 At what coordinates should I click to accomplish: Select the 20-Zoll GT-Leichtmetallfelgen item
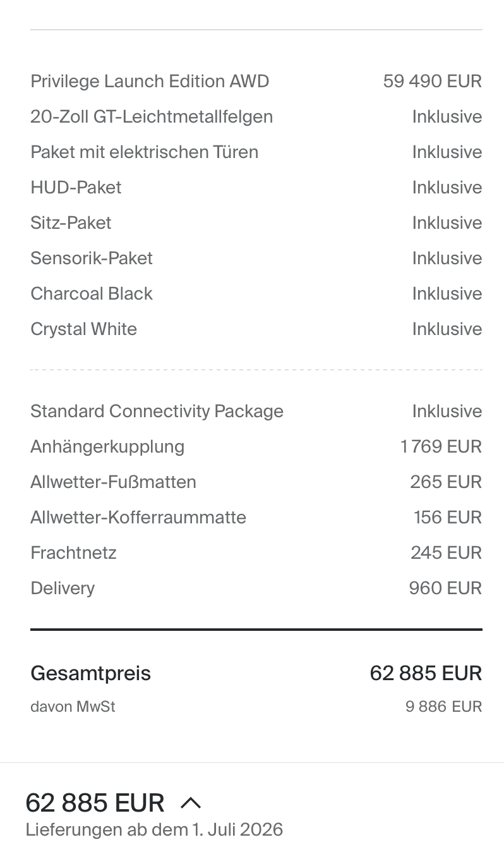(x=152, y=117)
